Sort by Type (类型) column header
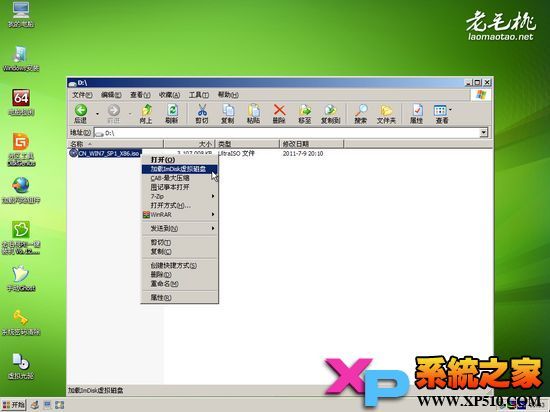The image size is (550, 412). point(247,144)
